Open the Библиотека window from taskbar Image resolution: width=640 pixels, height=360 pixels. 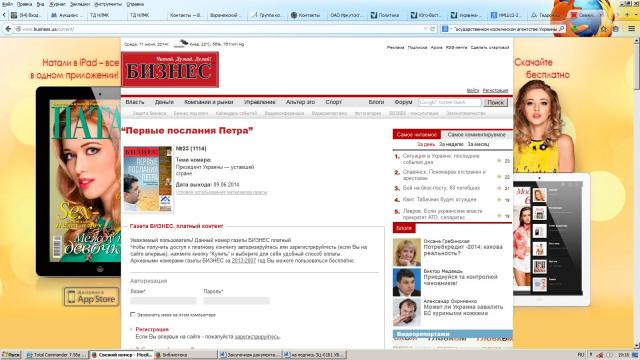[x=185, y=355]
